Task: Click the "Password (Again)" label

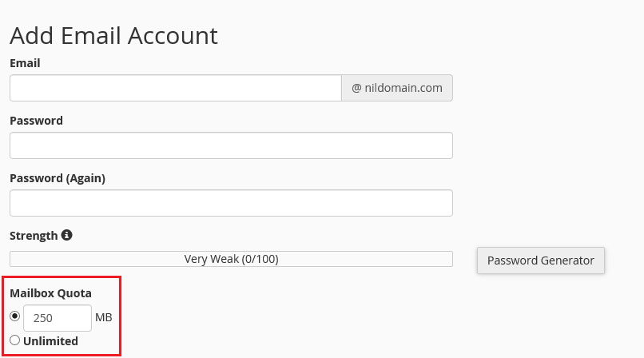Action: point(58,178)
